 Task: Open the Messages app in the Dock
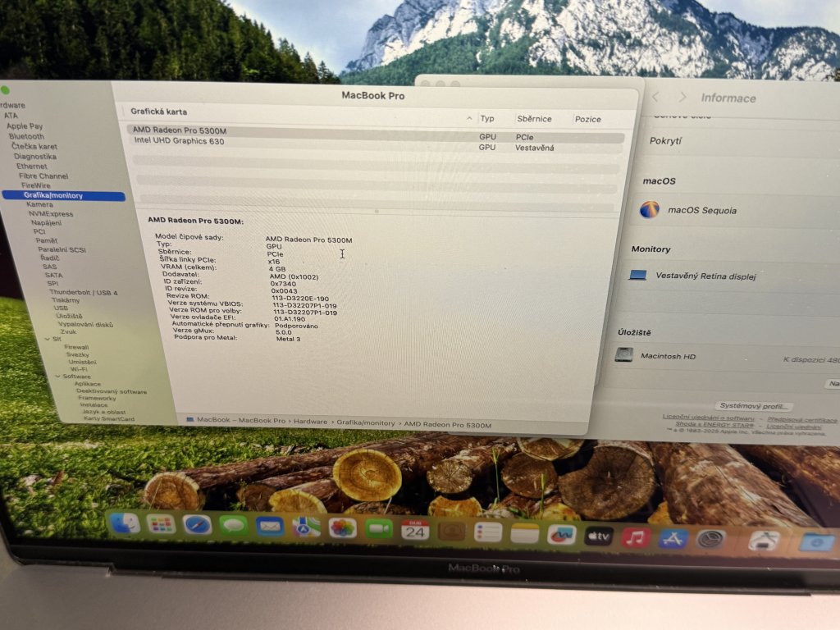234,526
